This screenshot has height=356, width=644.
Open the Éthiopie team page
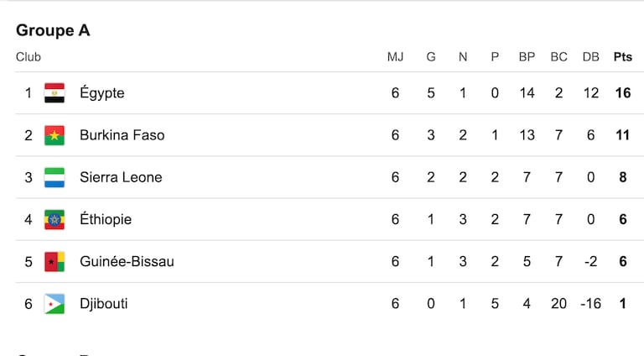[x=106, y=219]
